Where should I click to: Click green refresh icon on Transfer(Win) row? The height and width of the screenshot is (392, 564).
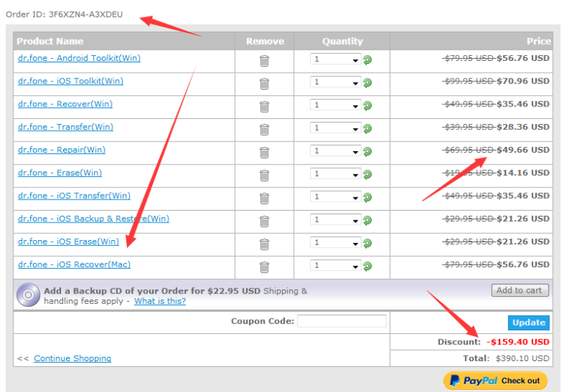[x=367, y=128]
